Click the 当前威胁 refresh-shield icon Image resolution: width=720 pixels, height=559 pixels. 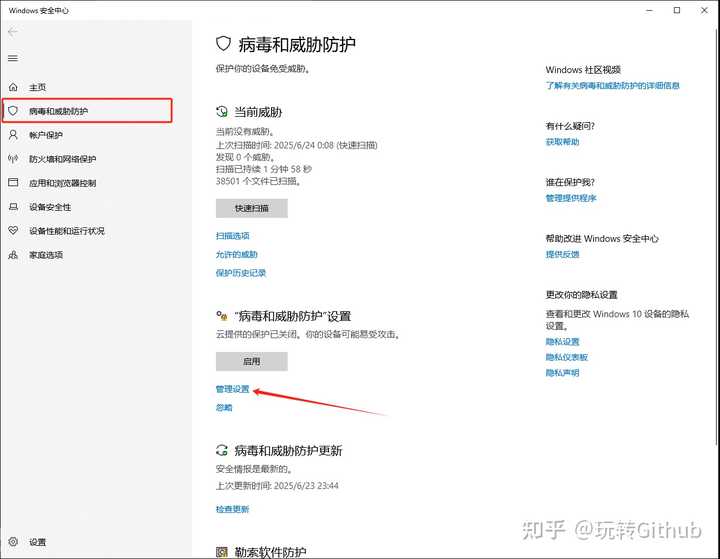(222, 112)
